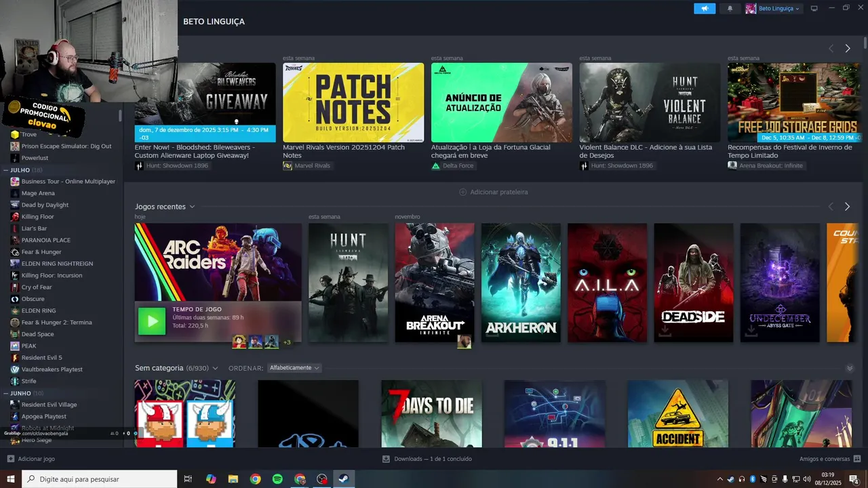Select the Undecember Abyss Gate cover
Image resolution: width=868 pixels, height=488 pixels.
pos(780,283)
